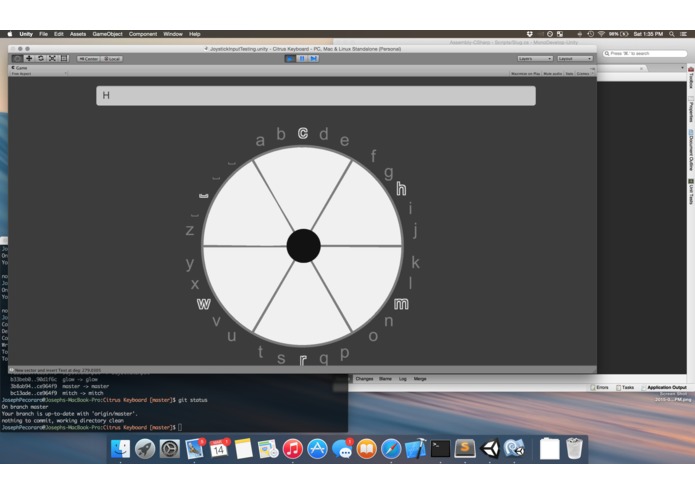Open App Store from the dock

[x=317, y=449]
